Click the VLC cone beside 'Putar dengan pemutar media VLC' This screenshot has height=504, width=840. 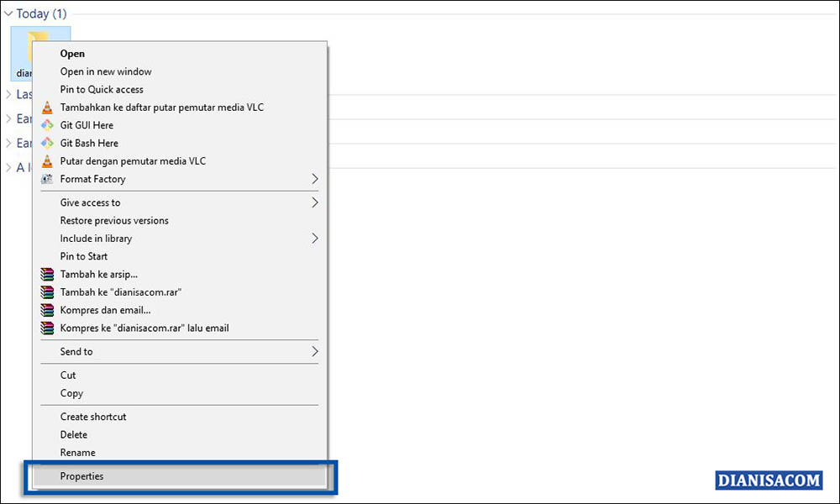coord(46,161)
